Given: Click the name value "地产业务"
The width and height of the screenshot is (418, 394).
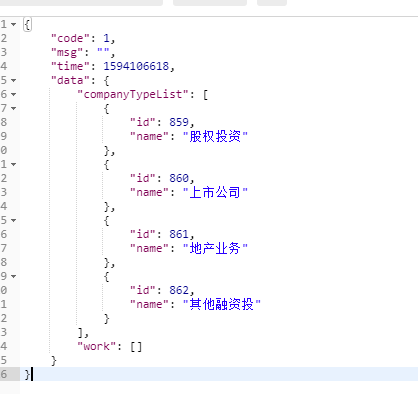Looking at the screenshot, I should (215, 248).
